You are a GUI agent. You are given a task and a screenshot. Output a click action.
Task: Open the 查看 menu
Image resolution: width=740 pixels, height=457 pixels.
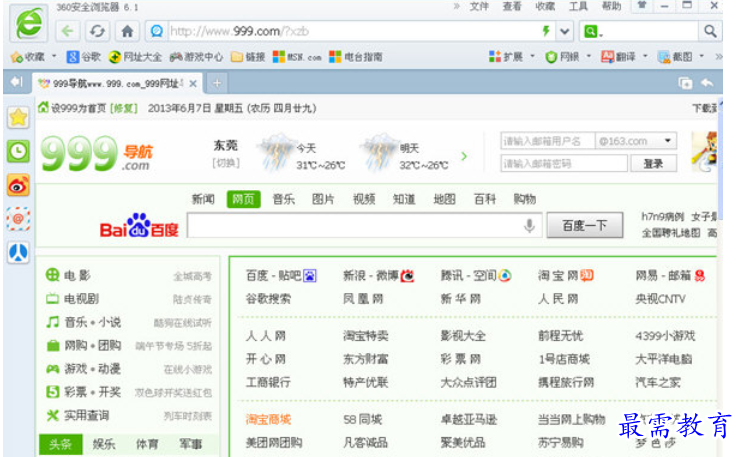tap(512, 6)
